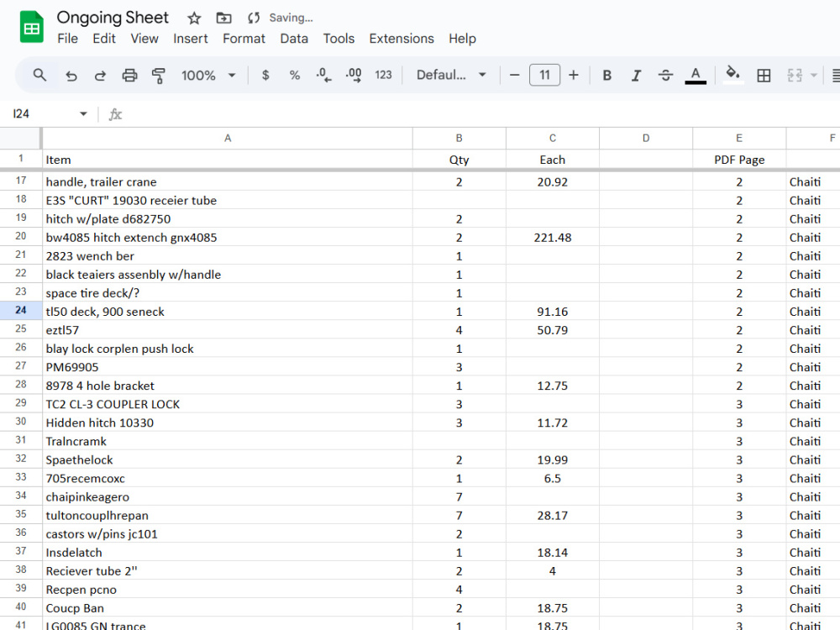
Task: Open the text color picker
Action: pos(696,75)
